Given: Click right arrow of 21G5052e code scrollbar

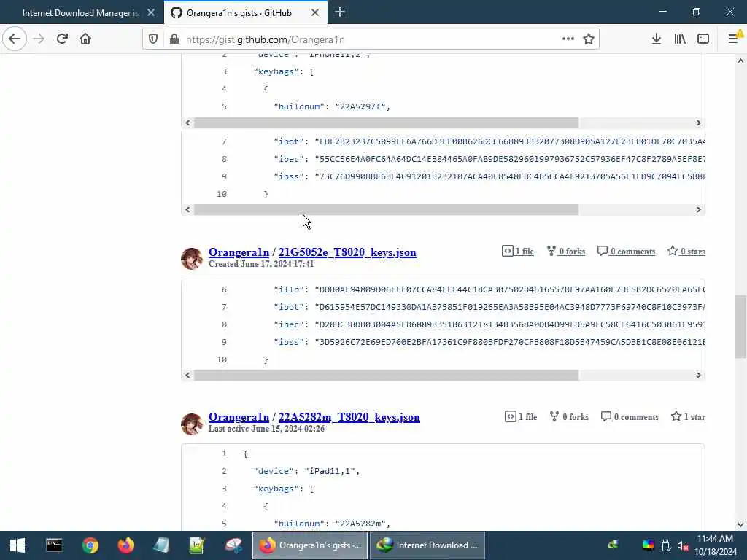Looking at the screenshot, I should (x=698, y=376).
